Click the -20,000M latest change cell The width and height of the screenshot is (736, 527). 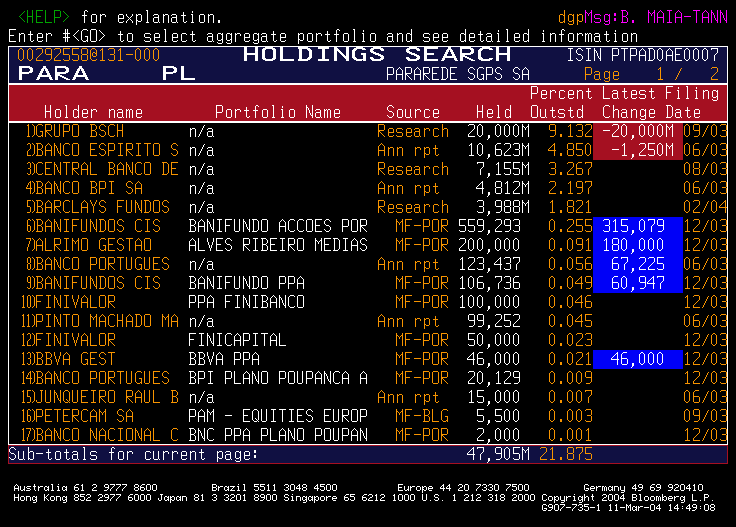(638, 131)
